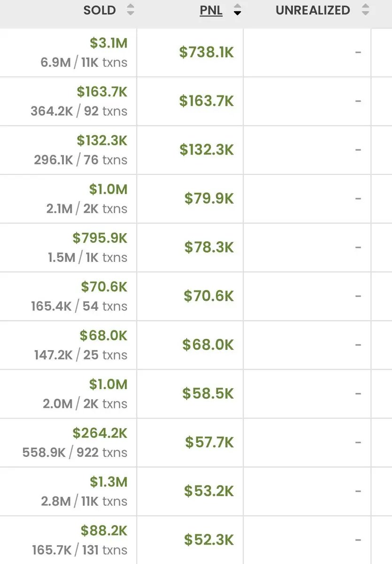
Task: Select the $3.1M sold amount
Action: [x=108, y=43]
